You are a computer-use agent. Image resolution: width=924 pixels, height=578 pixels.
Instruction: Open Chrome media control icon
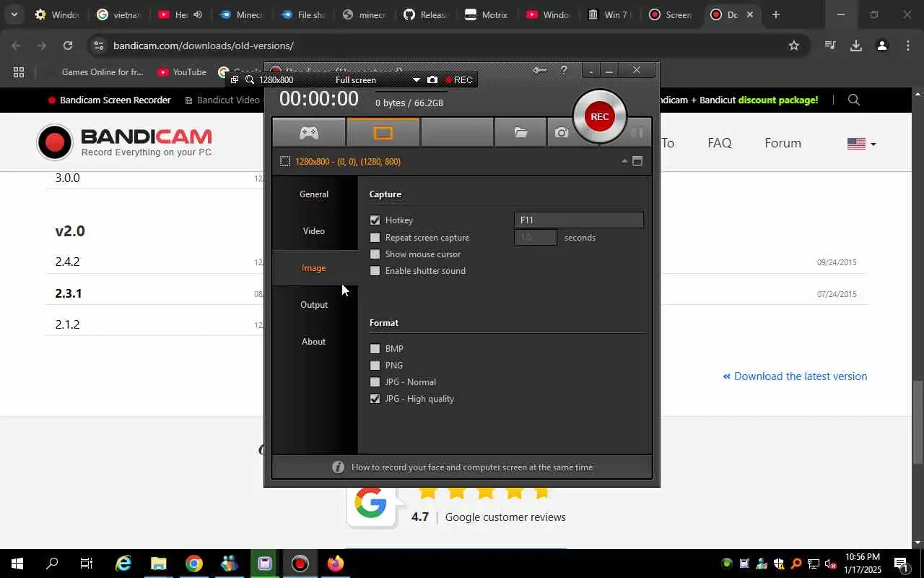(x=830, y=46)
